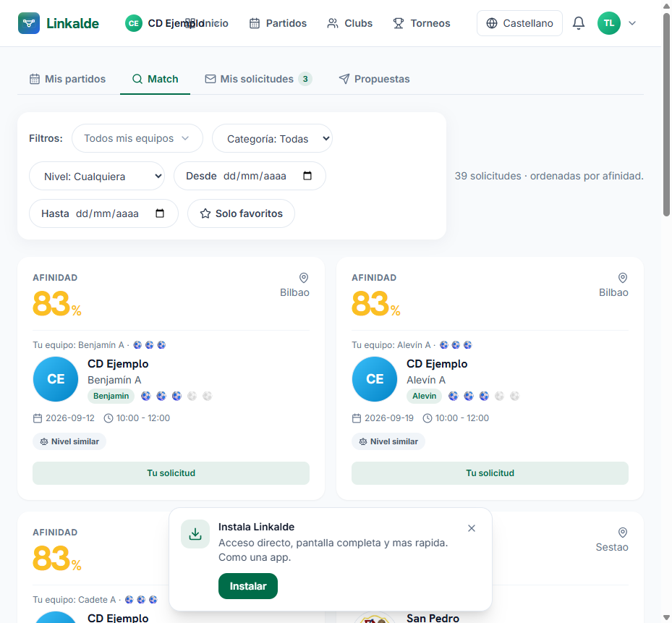
Task: Click the Linkalde logo icon
Action: click(29, 23)
